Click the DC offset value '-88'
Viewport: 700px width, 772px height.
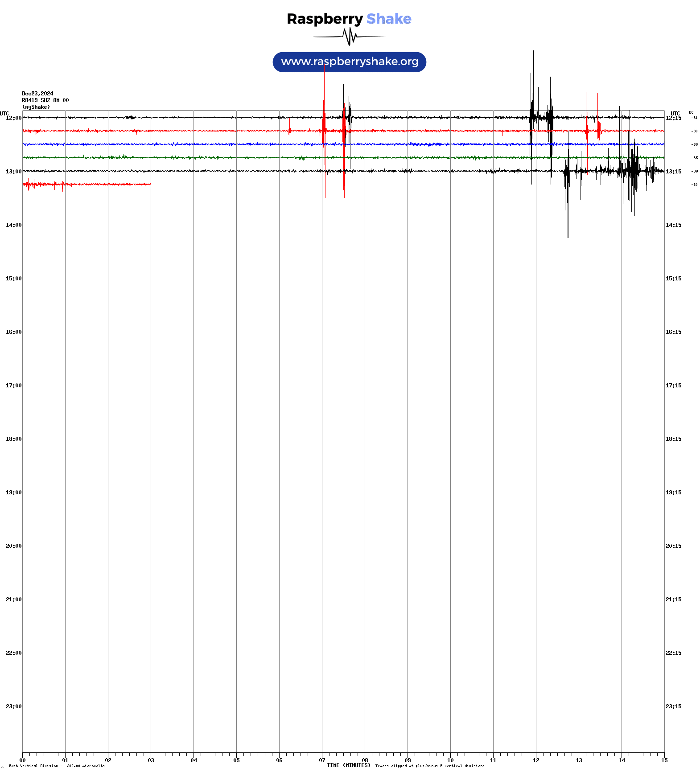click(x=694, y=144)
